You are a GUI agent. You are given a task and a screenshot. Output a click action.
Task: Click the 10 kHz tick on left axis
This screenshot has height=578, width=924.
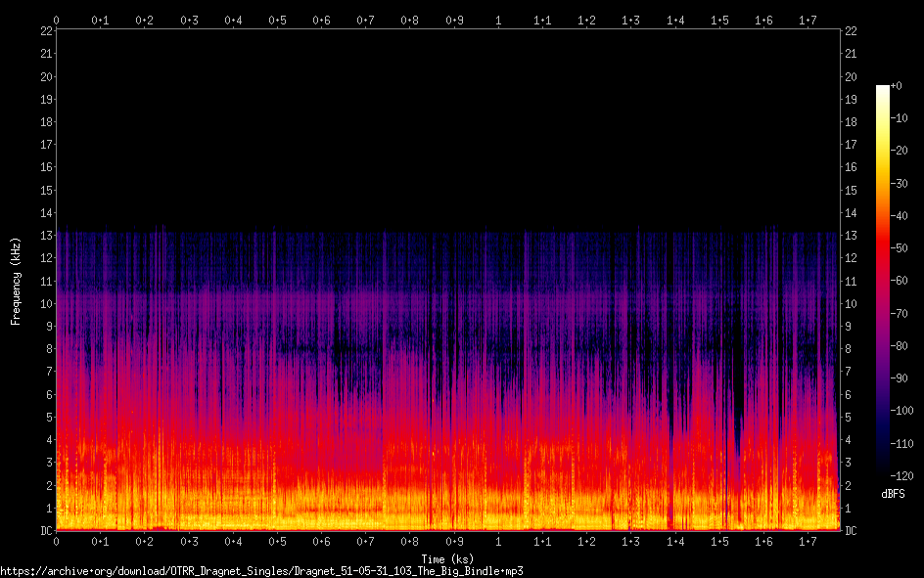click(x=45, y=304)
